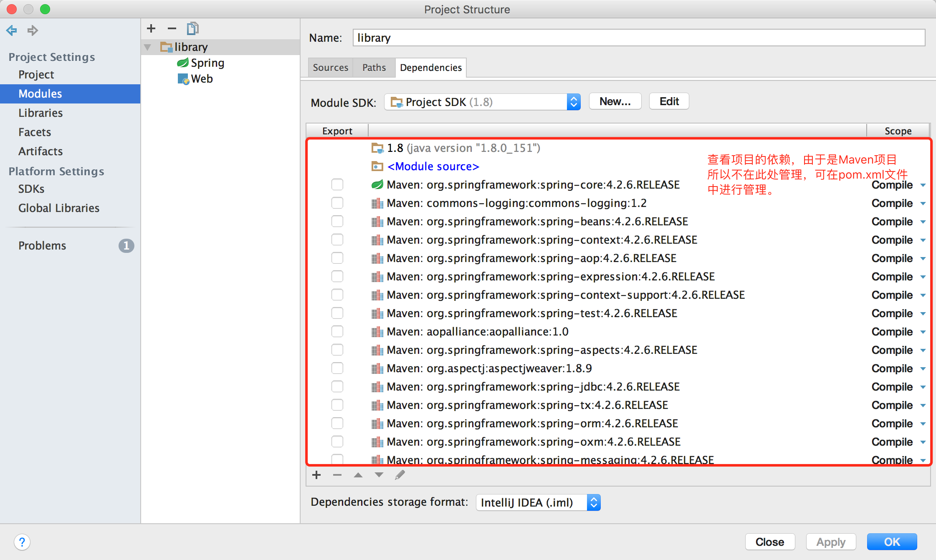Click the Spring facet leaf icon
Screen dimensions: 936x560
tap(183, 63)
